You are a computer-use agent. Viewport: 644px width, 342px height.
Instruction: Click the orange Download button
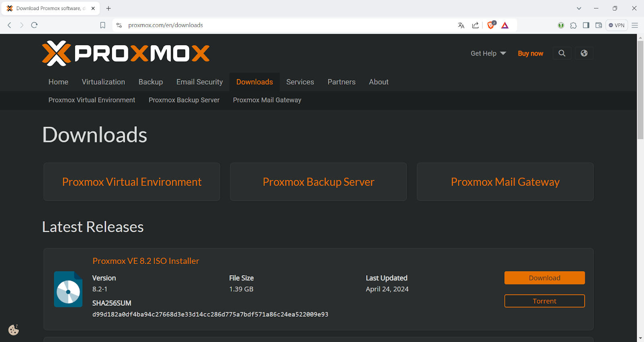click(545, 278)
